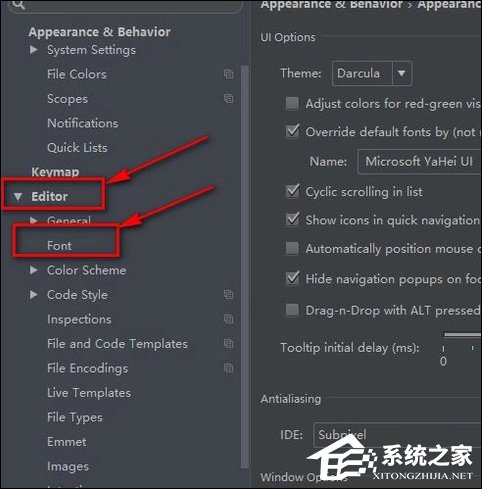Uncheck Override default fonts option
Image resolution: width=482 pixels, height=489 pixels.
pos(292,131)
